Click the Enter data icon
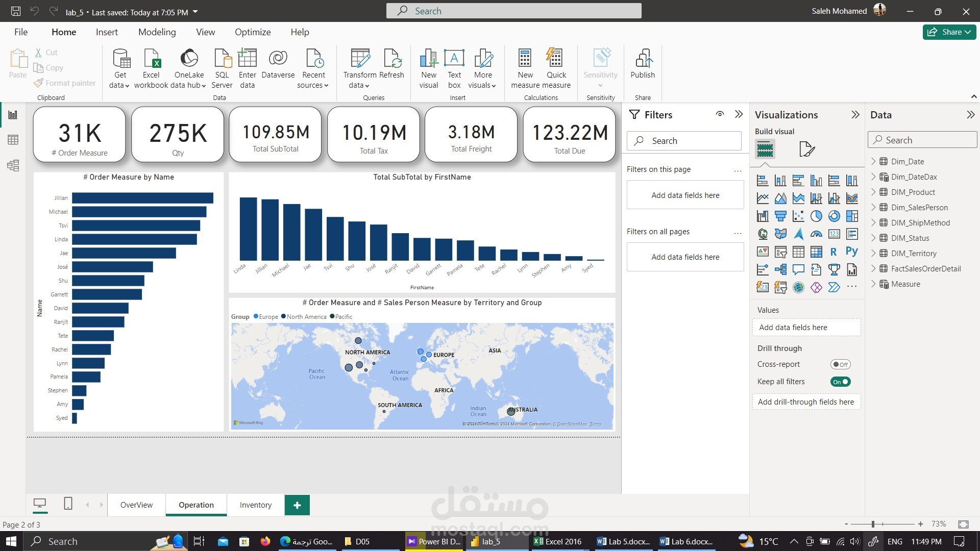This screenshot has height=551, width=980. point(248,59)
